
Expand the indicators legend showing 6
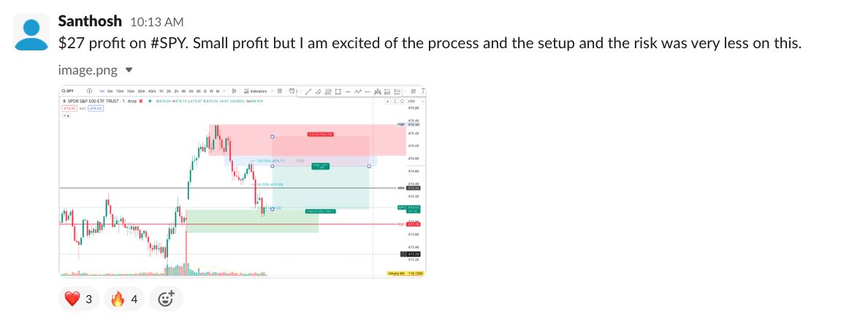pos(66,115)
